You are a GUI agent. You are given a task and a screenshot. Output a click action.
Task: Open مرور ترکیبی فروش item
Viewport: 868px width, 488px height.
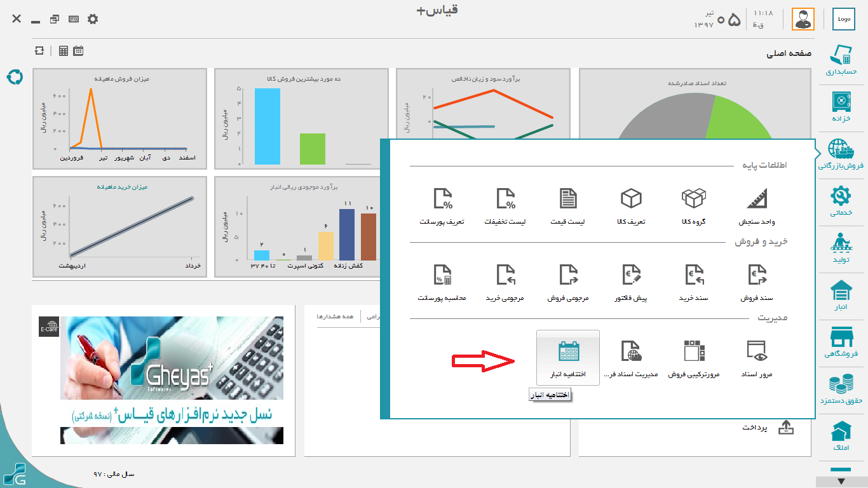(x=694, y=359)
